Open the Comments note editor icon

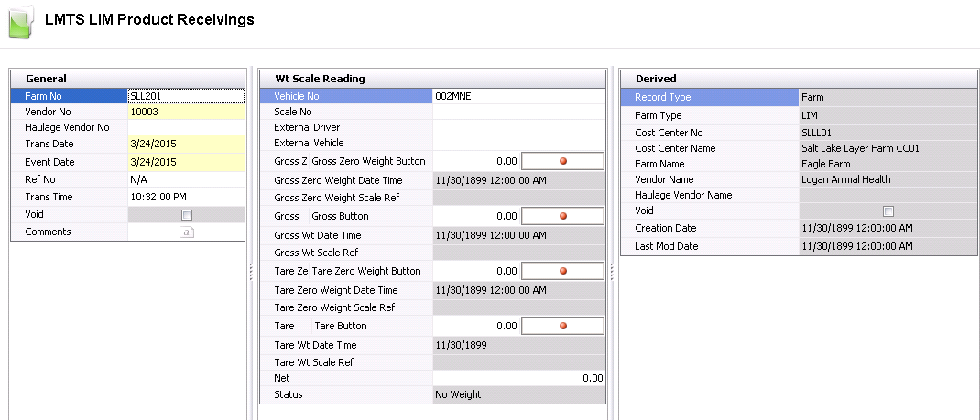coord(186,232)
